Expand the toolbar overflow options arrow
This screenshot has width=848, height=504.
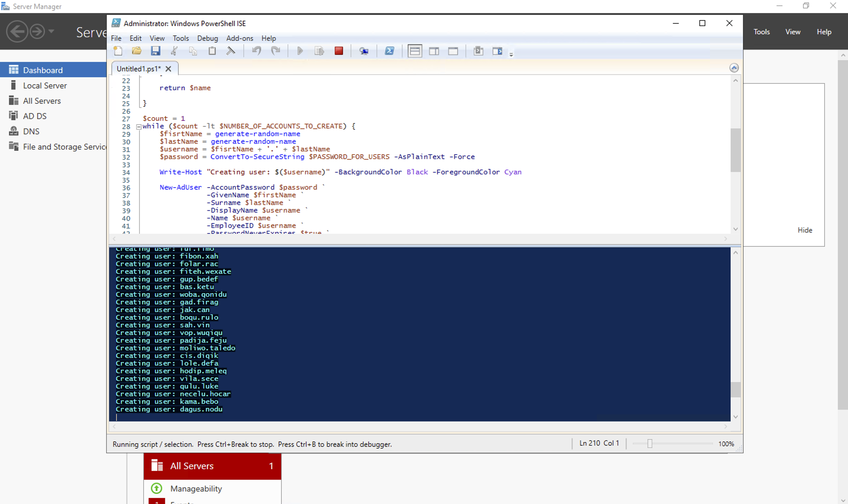[x=511, y=54]
